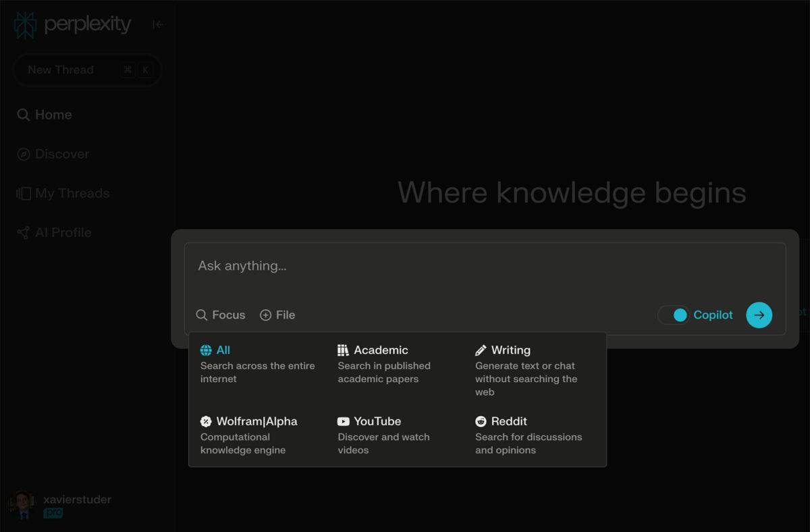Open the xavierstuder account name
810x532 pixels.
77,500
